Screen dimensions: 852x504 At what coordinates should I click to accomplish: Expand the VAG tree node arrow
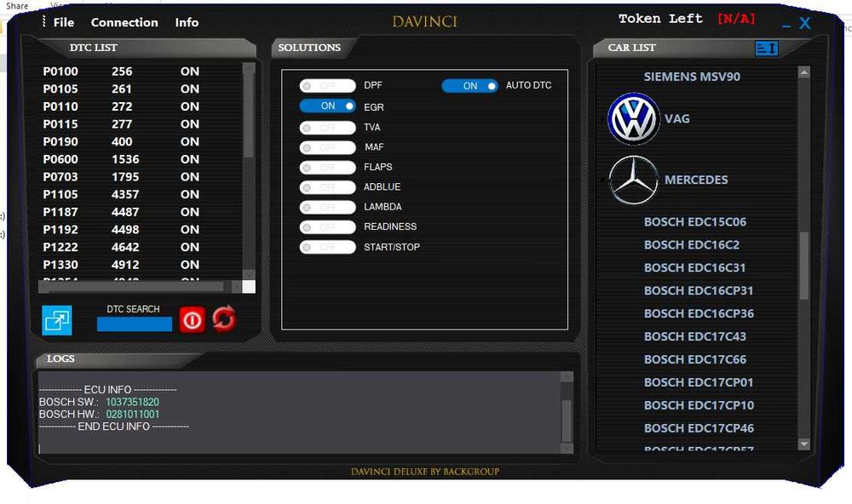tap(602, 118)
